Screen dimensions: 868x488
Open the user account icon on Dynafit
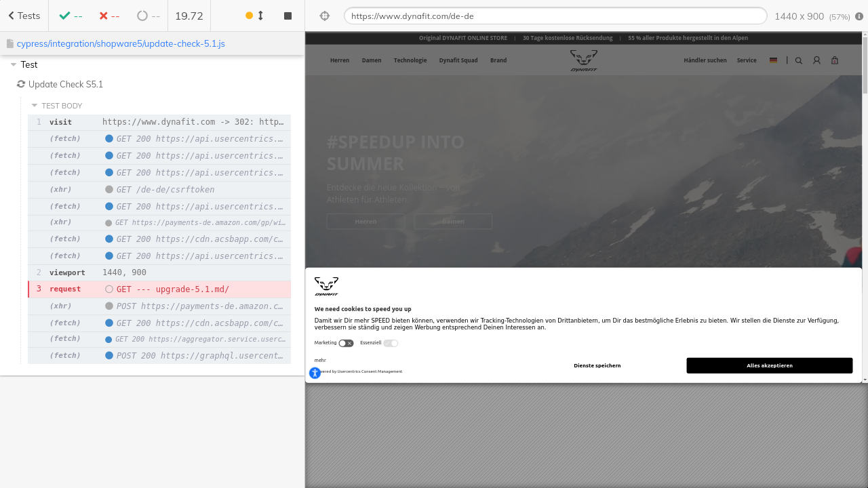[x=816, y=60]
